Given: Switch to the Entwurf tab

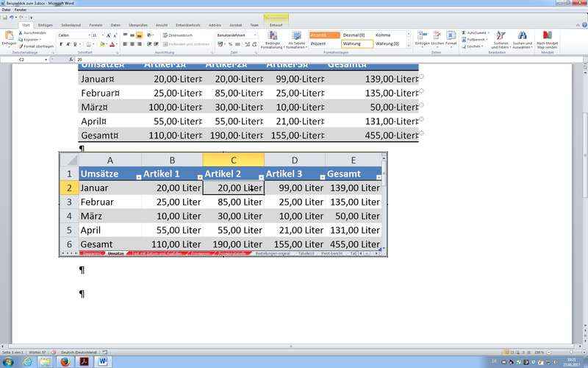Looking at the screenshot, I should click(276, 25).
